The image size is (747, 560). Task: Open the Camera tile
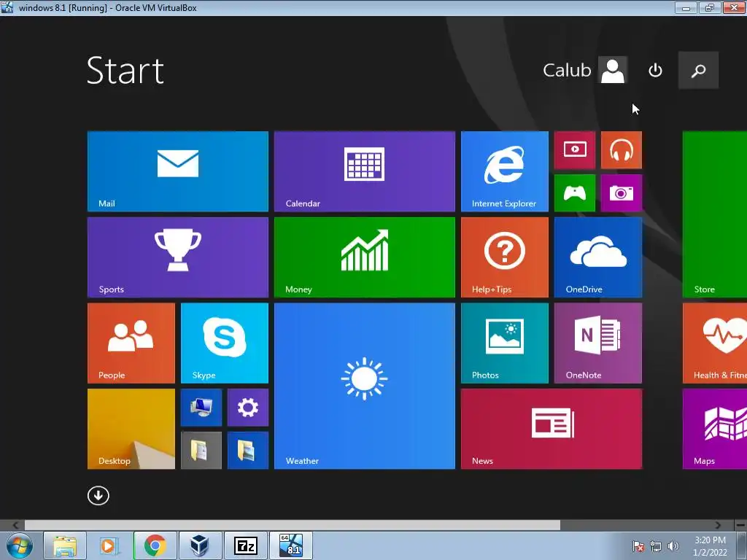tap(622, 192)
